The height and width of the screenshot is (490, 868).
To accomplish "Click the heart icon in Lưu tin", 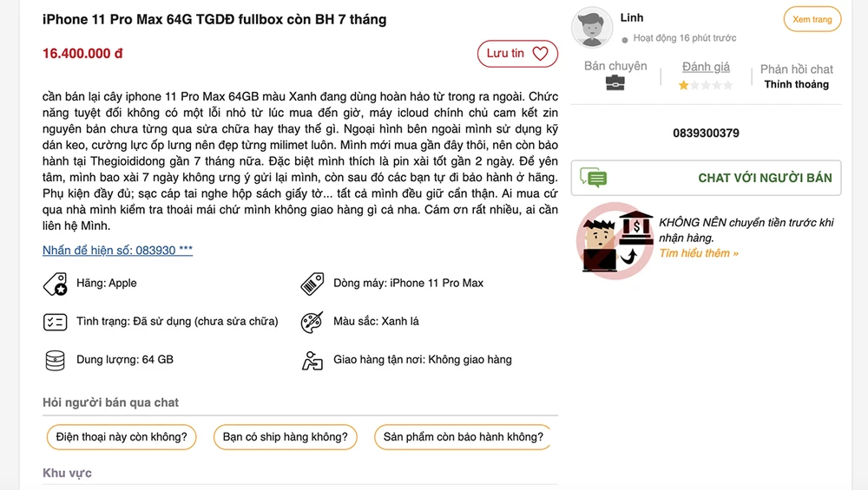I will 540,54.
